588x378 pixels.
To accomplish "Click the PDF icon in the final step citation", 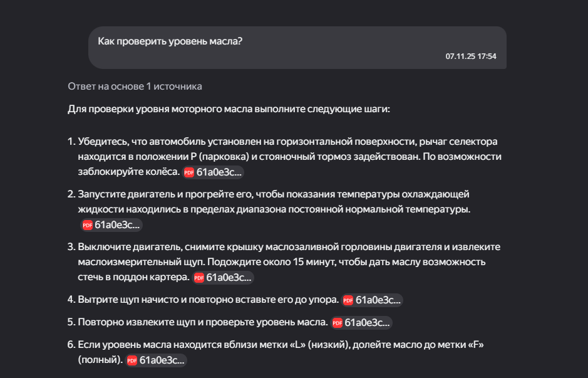I will (131, 360).
